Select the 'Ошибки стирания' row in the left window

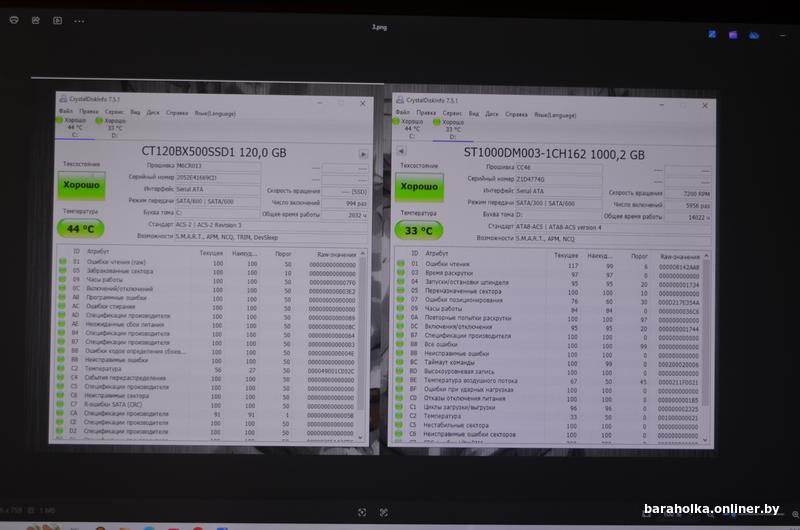coord(207,307)
